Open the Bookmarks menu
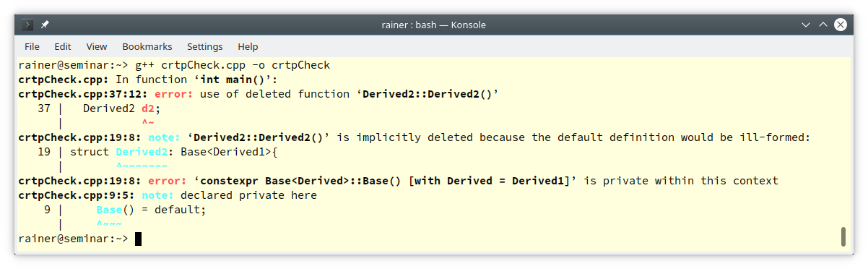 coord(147,46)
